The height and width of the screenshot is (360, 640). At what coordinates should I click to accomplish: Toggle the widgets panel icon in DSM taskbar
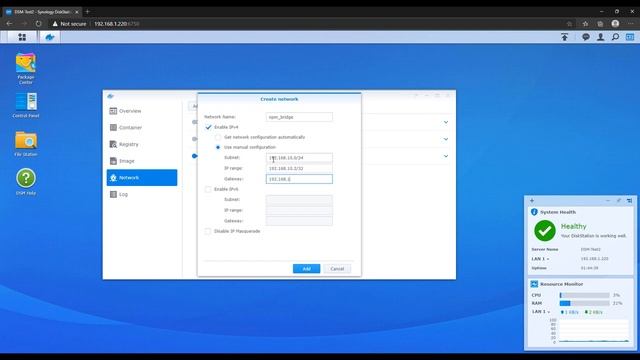point(630,37)
